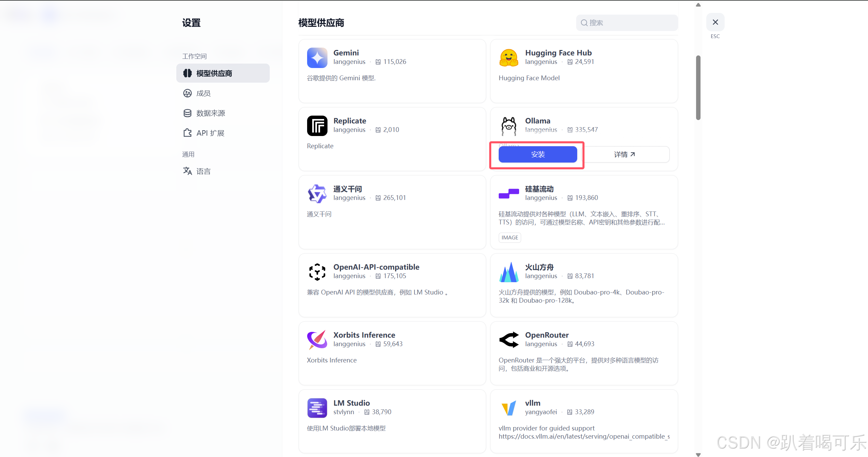868x457 pixels.
Task: Open API 扩展 settings section
Action: pos(223,133)
